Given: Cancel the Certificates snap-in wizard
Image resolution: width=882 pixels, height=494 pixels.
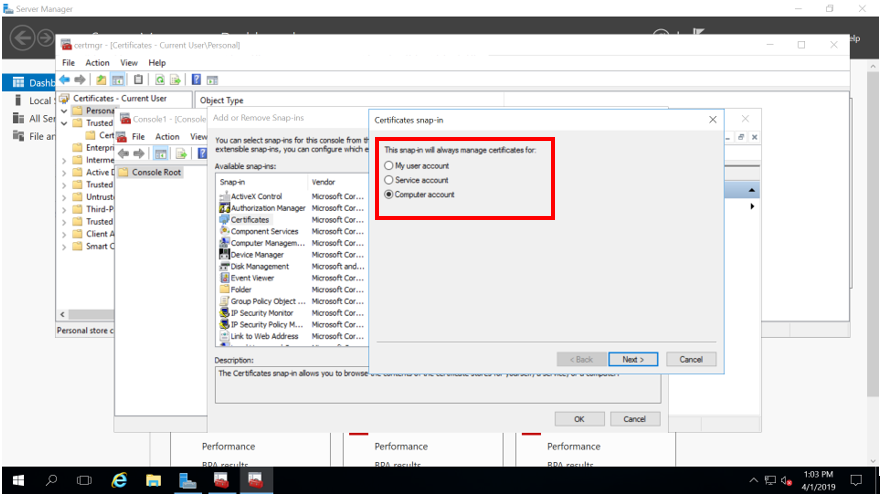Looking at the screenshot, I should pyautogui.click(x=691, y=360).
